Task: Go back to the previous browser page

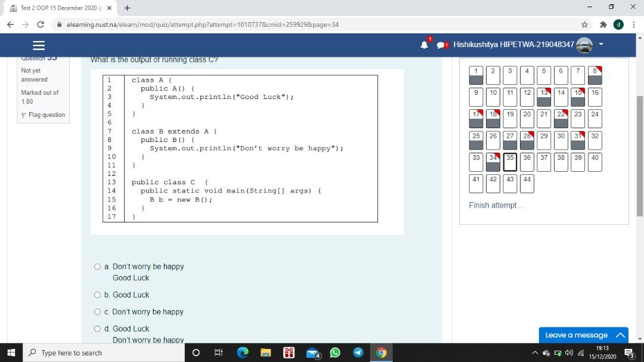Action: [x=10, y=24]
